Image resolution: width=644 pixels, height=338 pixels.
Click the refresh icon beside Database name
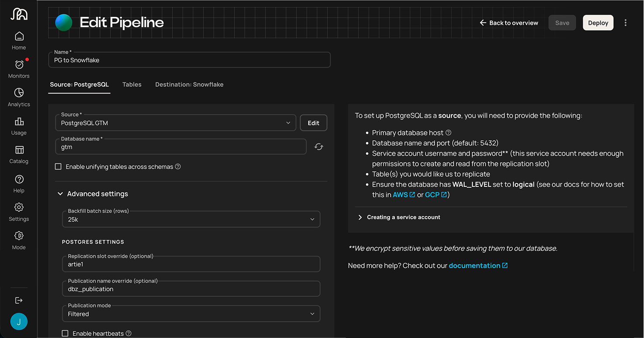(x=319, y=147)
